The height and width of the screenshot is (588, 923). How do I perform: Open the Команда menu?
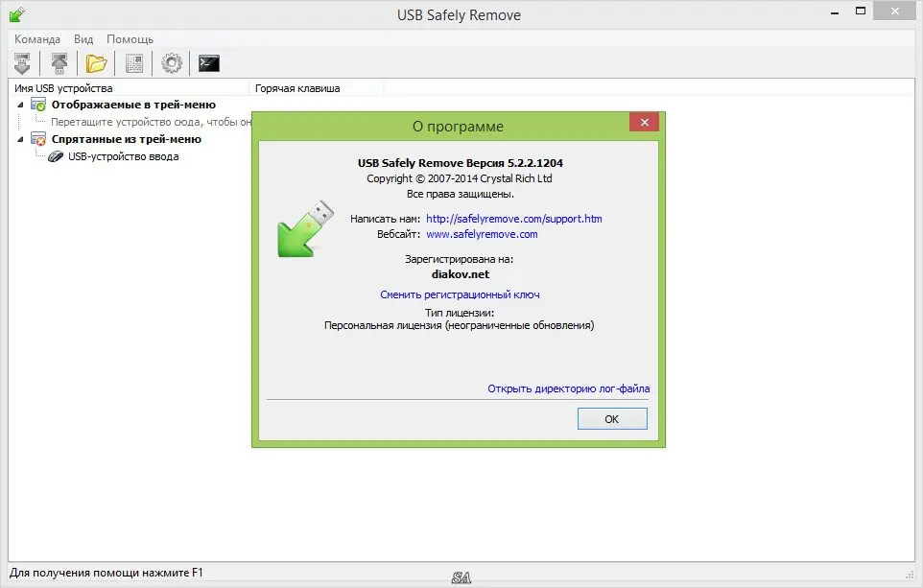click(37, 38)
